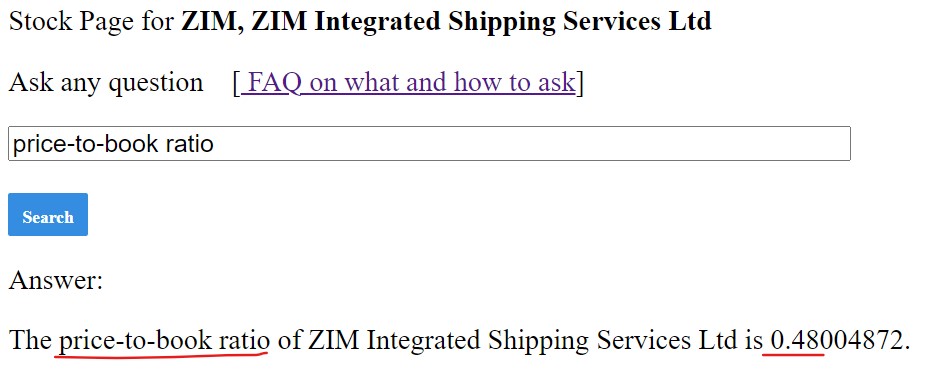
Task: Focus the question input containing price-to-book ratio
Action: [x=429, y=143]
